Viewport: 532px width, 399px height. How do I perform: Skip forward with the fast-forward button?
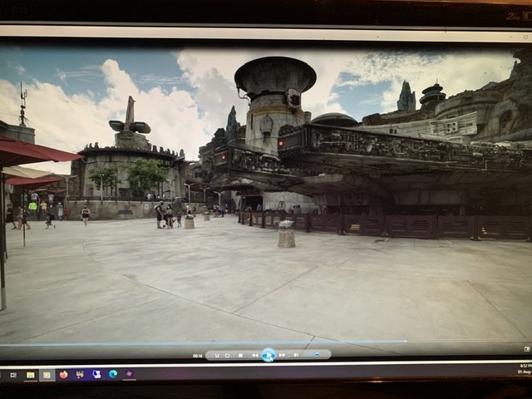pos(283,355)
